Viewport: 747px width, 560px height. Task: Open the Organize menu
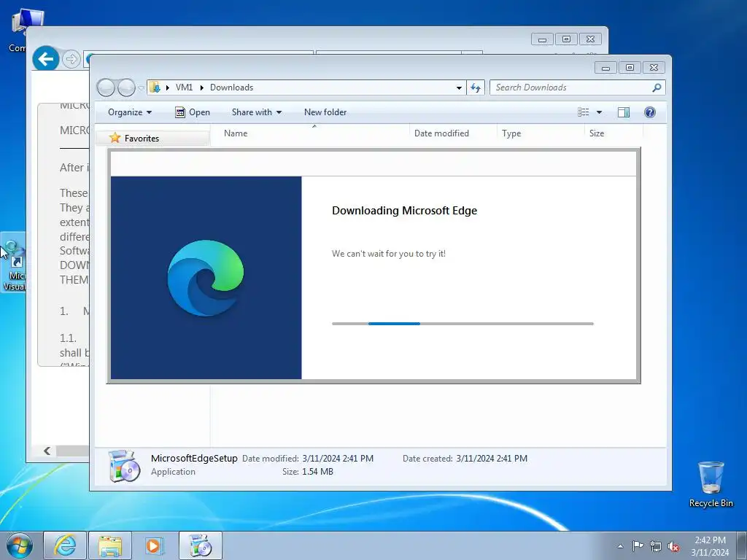[130, 112]
